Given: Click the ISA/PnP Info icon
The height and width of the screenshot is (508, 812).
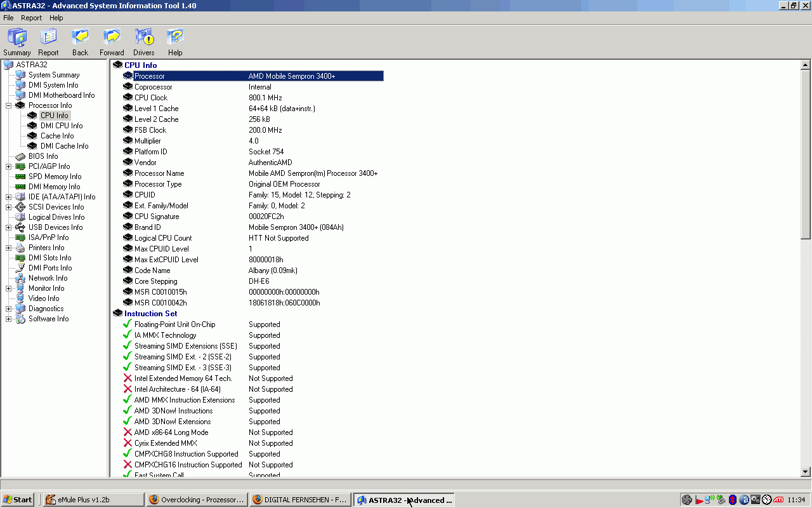Looking at the screenshot, I should click(20, 237).
